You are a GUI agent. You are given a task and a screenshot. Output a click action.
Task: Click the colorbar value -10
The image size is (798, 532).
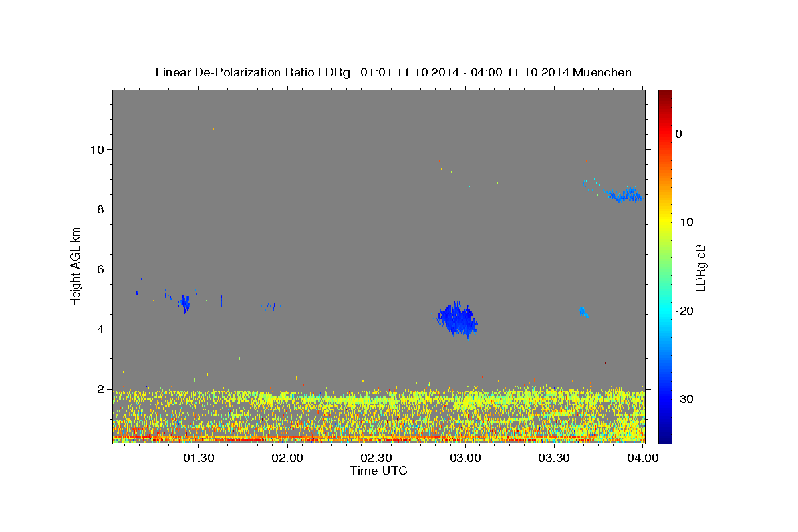[x=684, y=222]
